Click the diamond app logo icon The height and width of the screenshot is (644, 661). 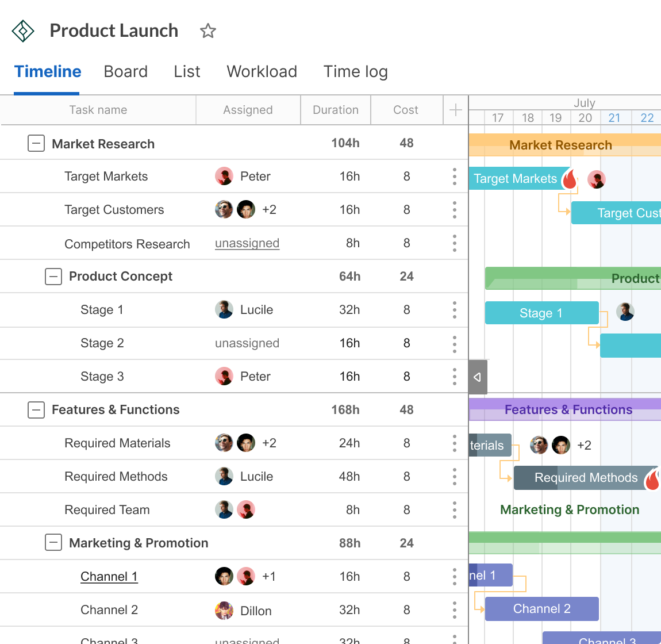[x=23, y=31]
